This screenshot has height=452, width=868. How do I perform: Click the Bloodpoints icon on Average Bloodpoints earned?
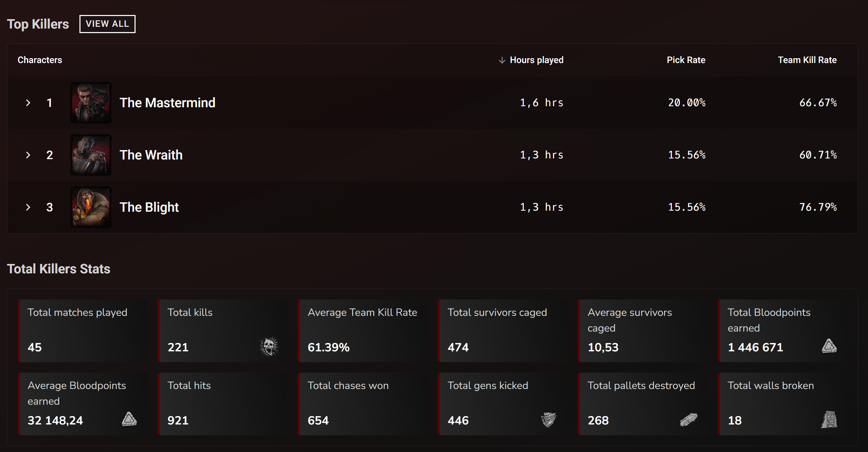pyautogui.click(x=129, y=419)
